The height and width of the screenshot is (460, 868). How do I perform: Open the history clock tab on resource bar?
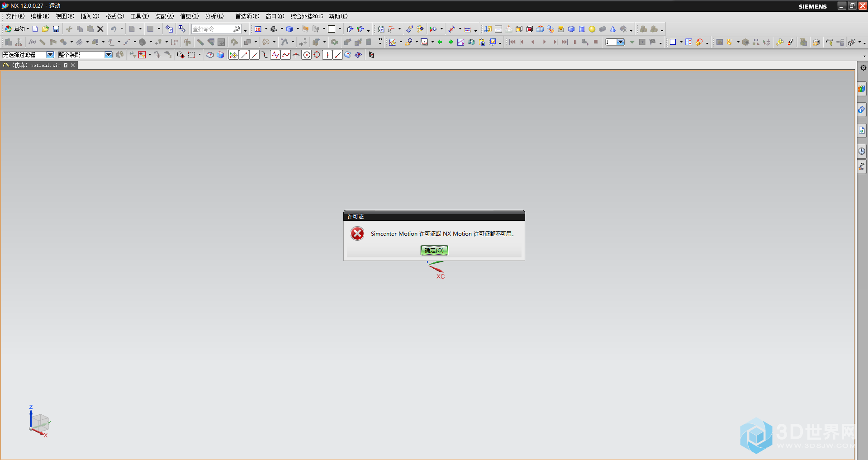point(862,151)
